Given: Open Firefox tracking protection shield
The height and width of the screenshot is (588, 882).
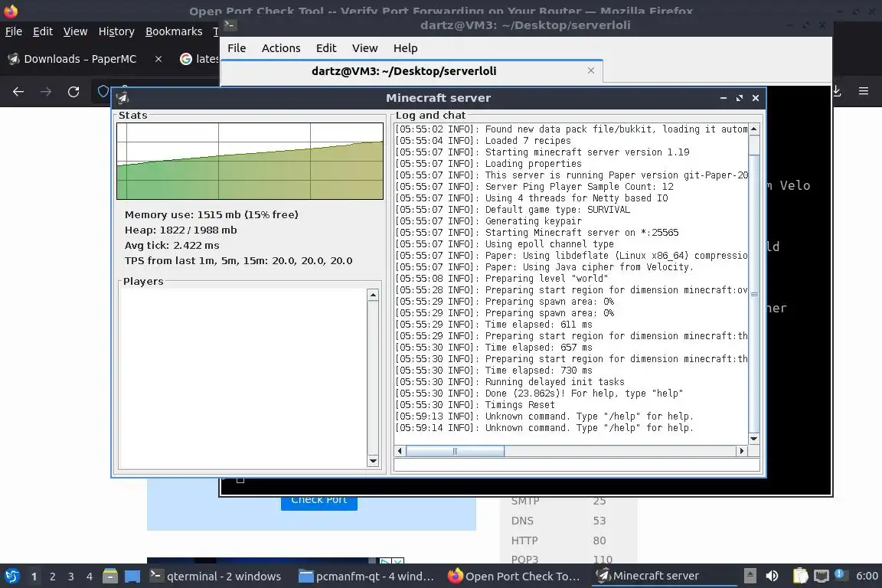Looking at the screenshot, I should pyautogui.click(x=103, y=91).
